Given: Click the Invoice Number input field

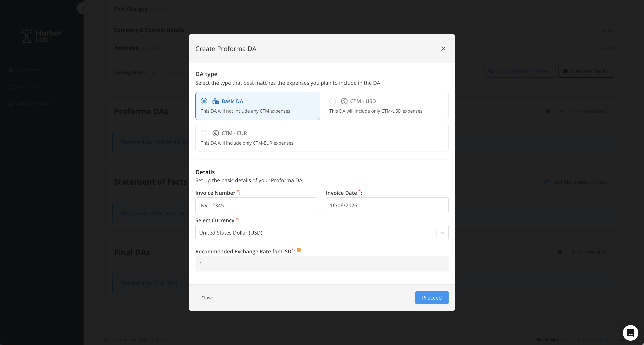Looking at the screenshot, I should pyautogui.click(x=256, y=205).
